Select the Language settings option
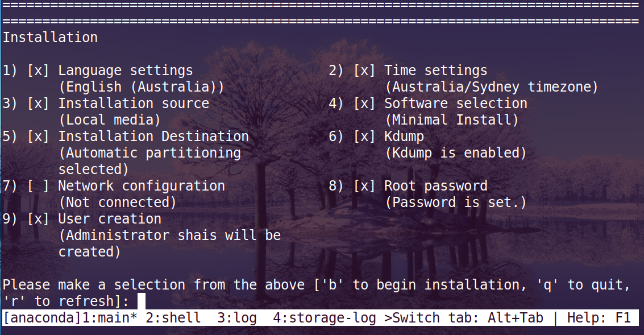This screenshot has height=335, width=644. (125, 71)
